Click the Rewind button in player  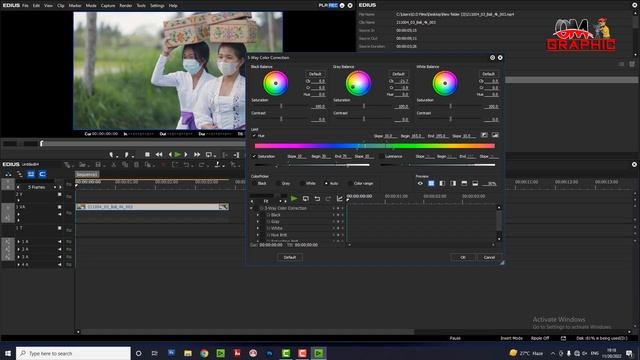pyautogui.click(x=159, y=155)
